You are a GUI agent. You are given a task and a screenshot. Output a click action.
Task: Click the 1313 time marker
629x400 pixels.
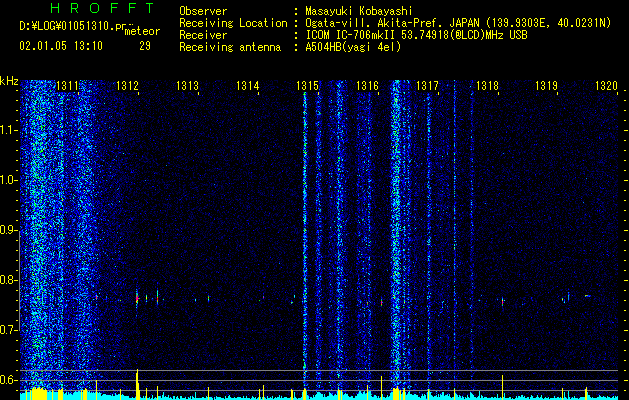(187, 85)
